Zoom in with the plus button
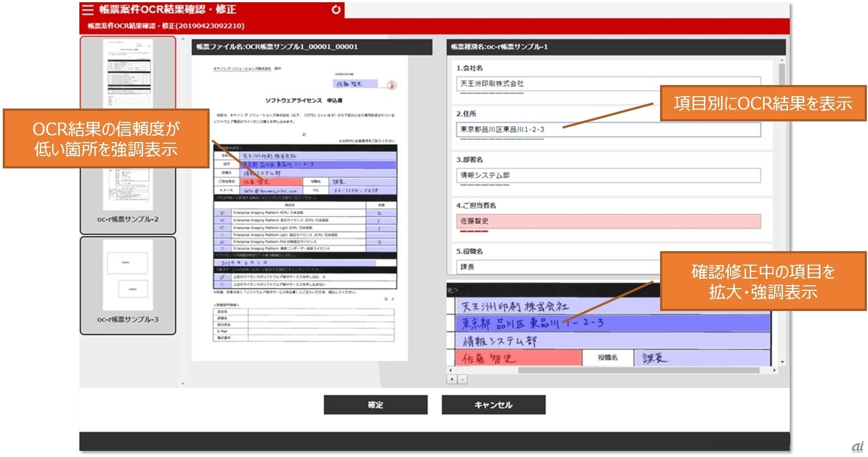This screenshot has width=868, height=457. click(x=452, y=379)
